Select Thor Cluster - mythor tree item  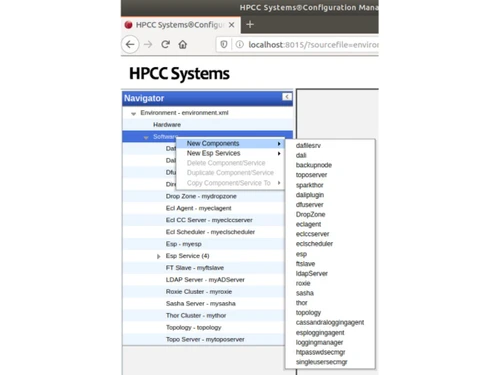pos(196,315)
